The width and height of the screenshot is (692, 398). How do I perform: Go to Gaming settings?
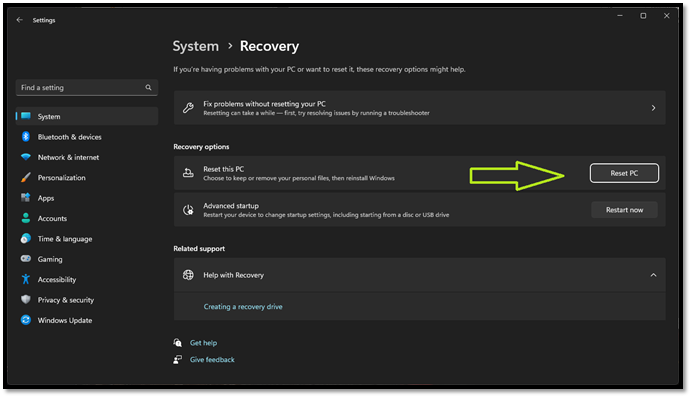click(87, 259)
